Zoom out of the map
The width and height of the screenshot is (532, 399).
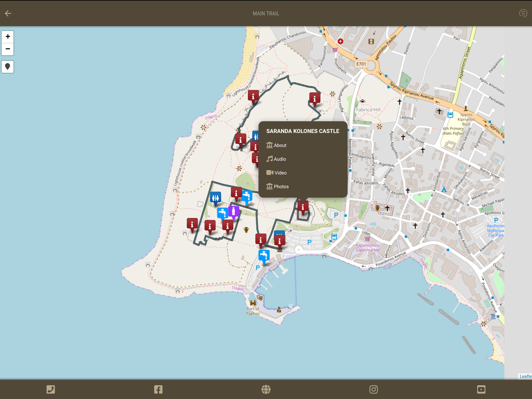[x=8, y=49]
